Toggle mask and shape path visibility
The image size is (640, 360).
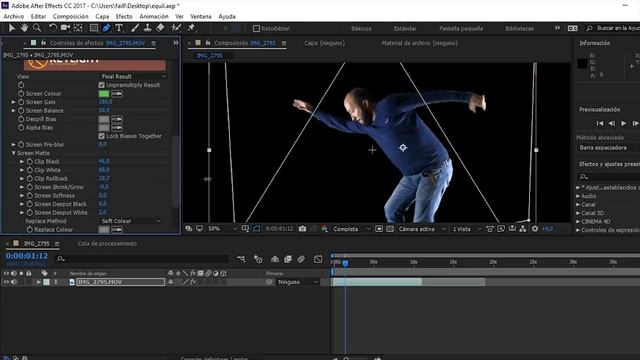click(256, 229)
